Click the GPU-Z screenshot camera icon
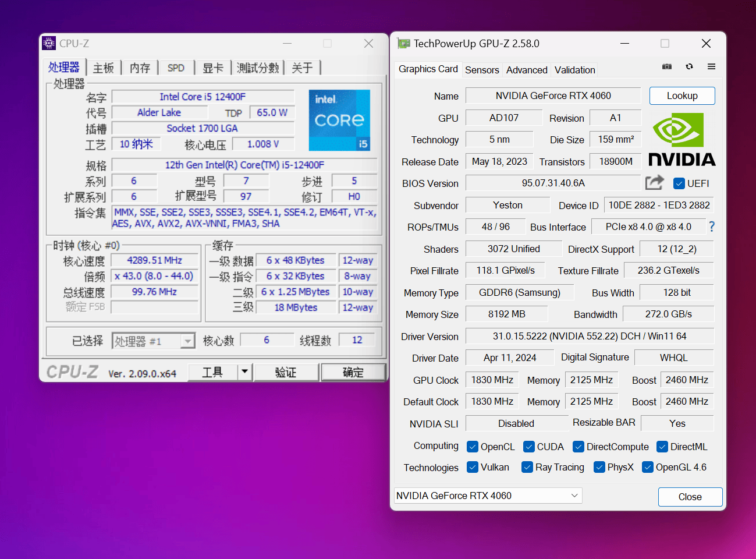The width and height of the screenshot is (756, 559). 667,66
